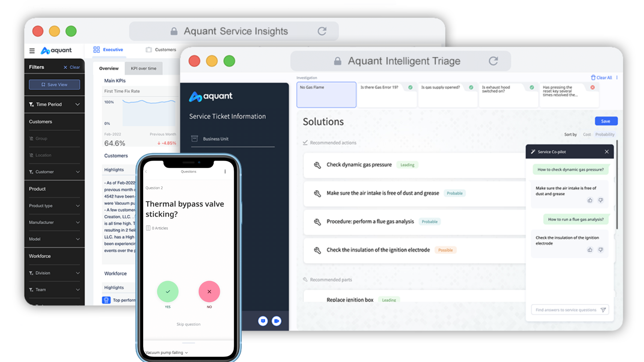Select the 'Customers' tab in Service Insights
644x362 pixels.
164,50
